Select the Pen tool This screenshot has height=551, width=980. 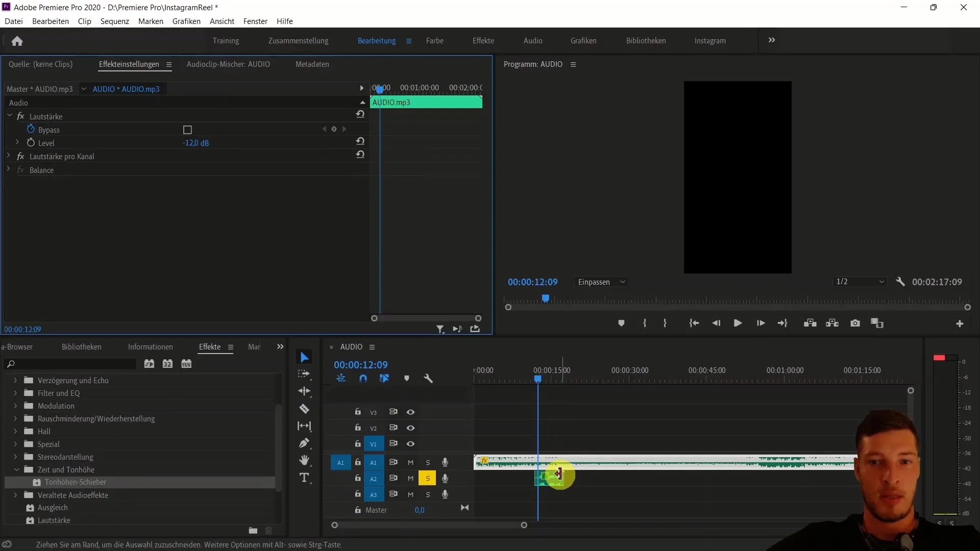(x=304, y=443)
